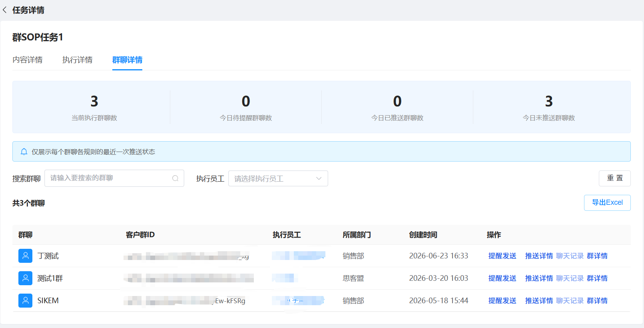Click the group avatar icon for SIKEM
Screen dimensions: 644x328
[x=25, y=301]
